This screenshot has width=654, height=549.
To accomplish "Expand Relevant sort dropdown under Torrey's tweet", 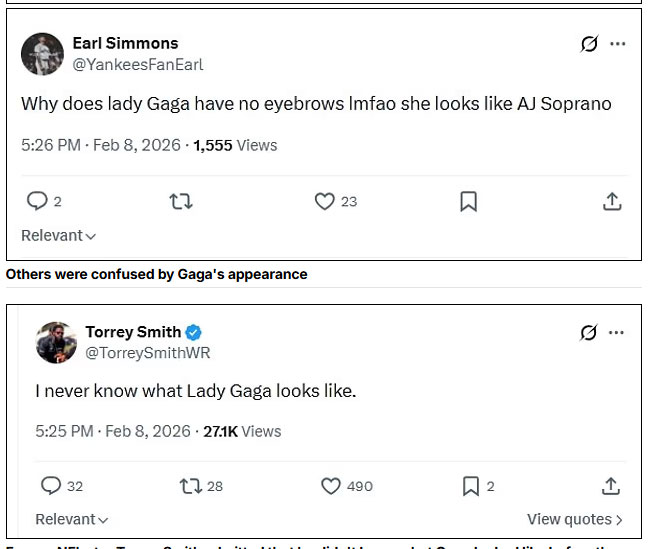I will (x=72, y=520).
